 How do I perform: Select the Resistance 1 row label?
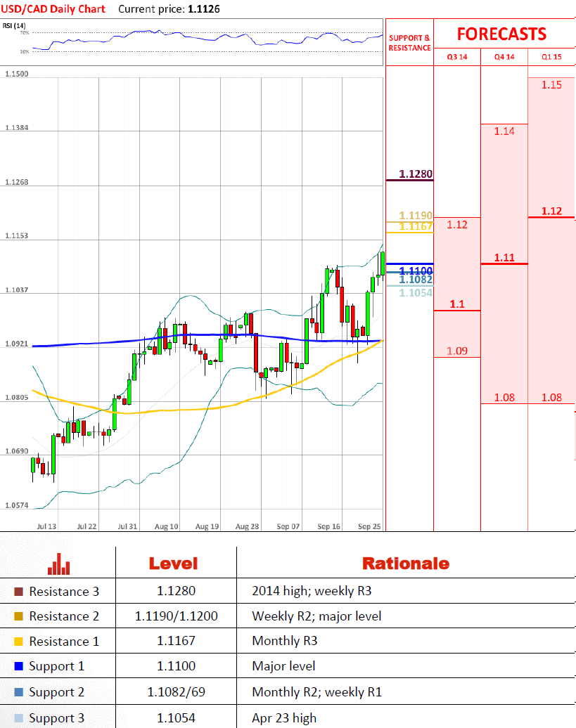(x=64, y=642)
